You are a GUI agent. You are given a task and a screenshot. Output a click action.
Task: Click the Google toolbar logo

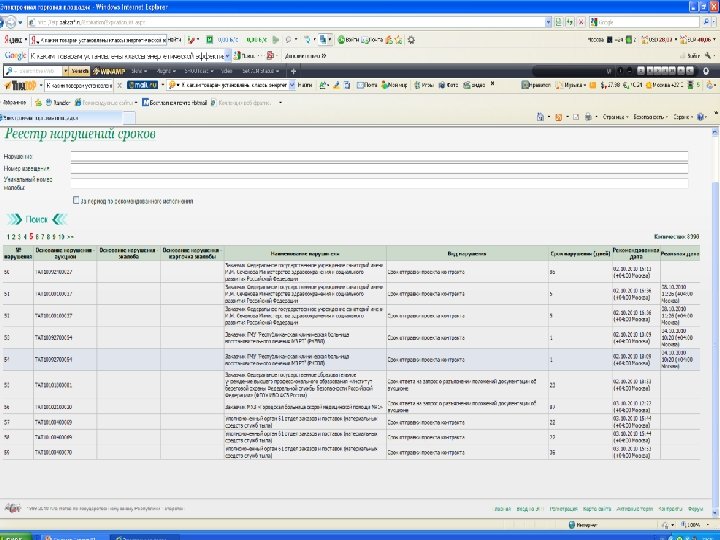tap(15, 55)
